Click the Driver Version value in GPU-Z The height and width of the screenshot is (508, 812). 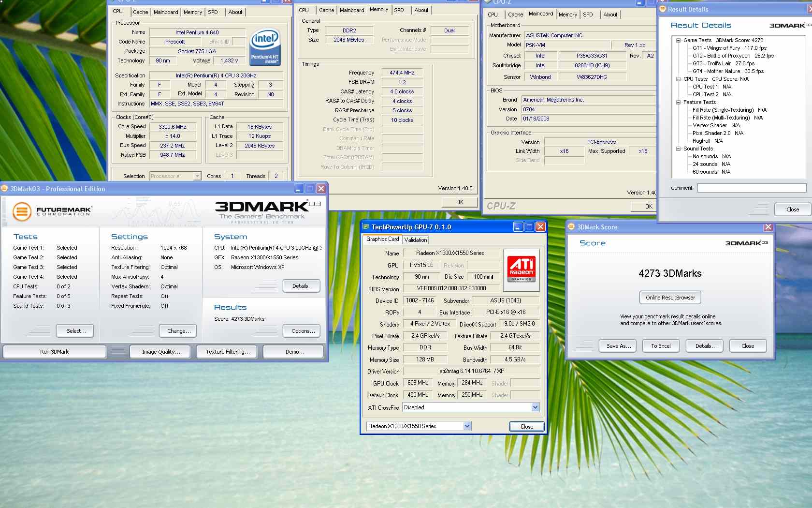pyautogui.click(x=471, y=372)
